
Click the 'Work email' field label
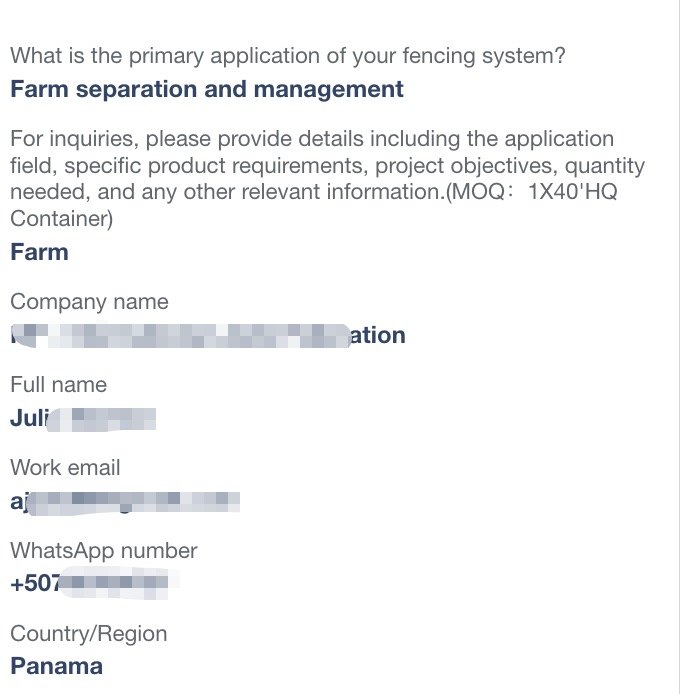pyautogui.click(x=65, y=468)
